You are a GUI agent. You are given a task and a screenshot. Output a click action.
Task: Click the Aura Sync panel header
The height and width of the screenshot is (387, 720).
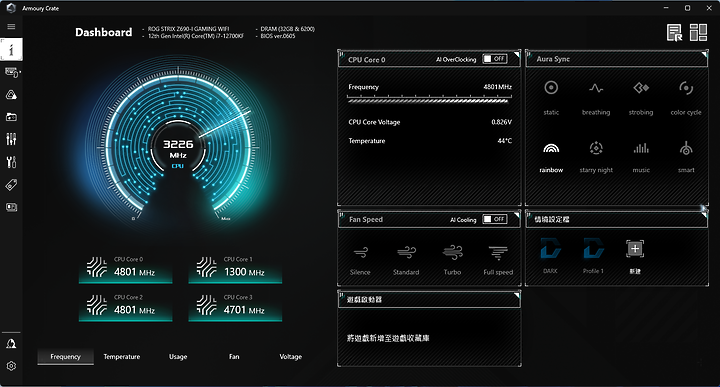point(617,59)
